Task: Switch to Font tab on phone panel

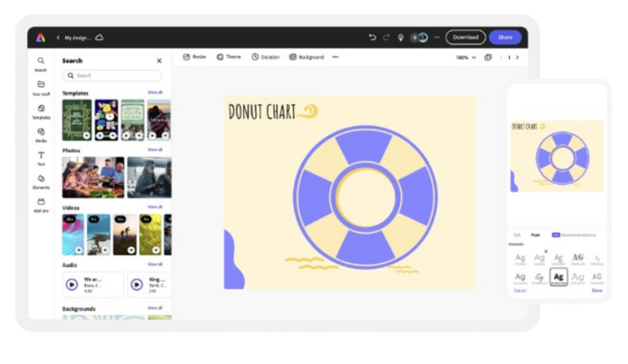Action: coord(535,235)
